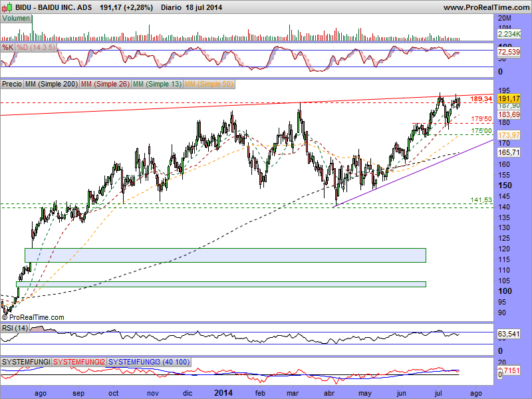The height and width of the screenshot is (399, 532).
Task: Click the 195 price axis label
Action: pyautogui.click(x=504, y=90)
